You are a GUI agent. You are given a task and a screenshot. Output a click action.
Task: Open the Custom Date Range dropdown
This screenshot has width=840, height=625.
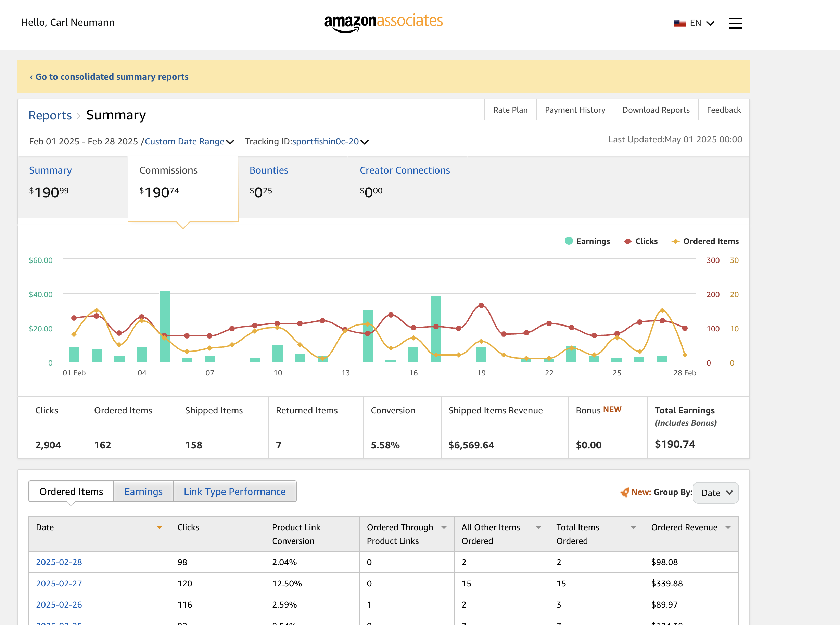189,141
